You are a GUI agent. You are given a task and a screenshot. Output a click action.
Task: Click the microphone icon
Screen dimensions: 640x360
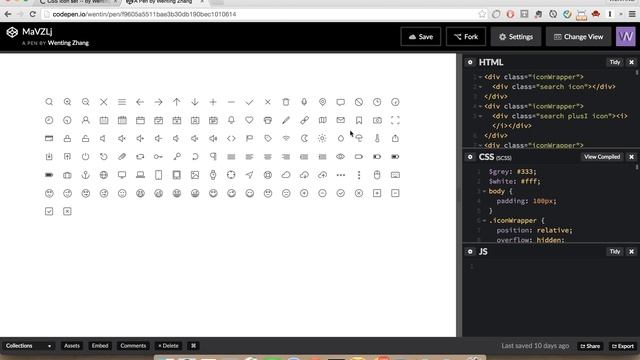[304, 102]
